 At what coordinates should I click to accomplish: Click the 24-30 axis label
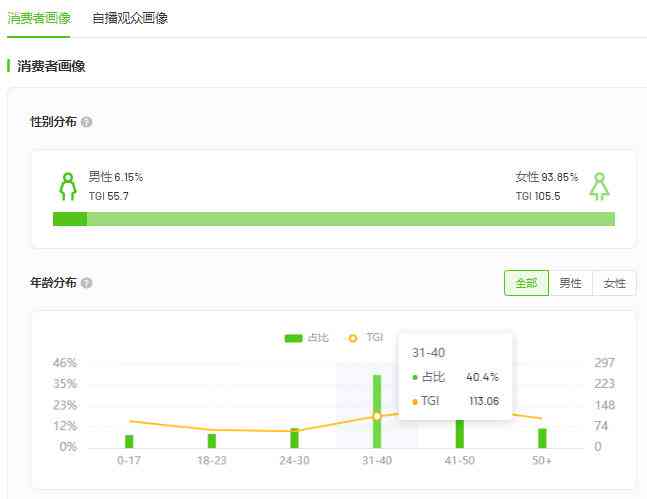(x=294, y=460)
